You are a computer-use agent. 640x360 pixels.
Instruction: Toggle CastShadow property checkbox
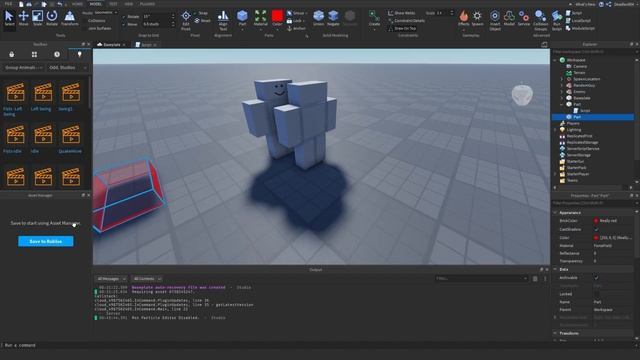[x=596, y=229]
